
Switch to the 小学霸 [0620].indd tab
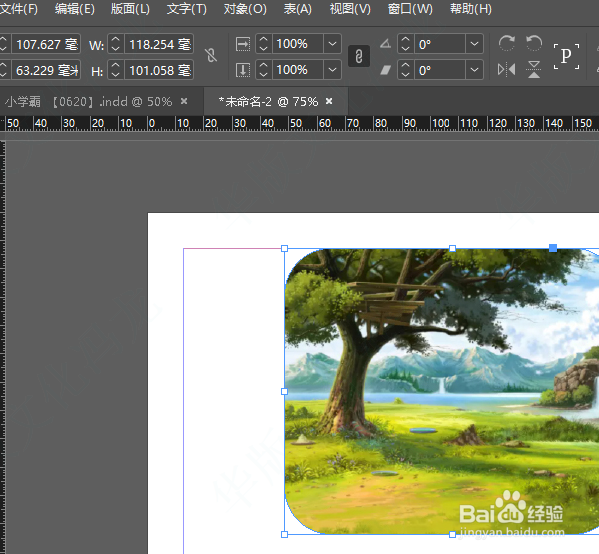[x=89, y=102]
